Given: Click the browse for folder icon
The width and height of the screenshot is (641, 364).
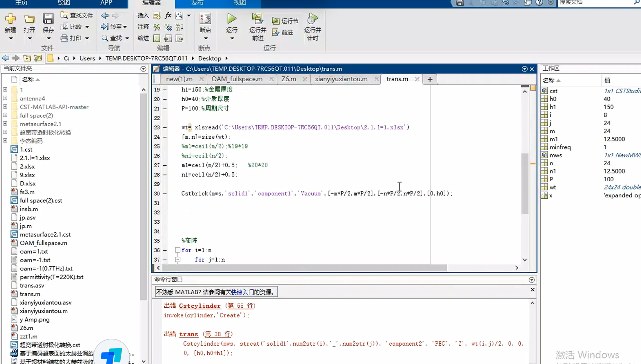Looking at the screenshot, I should coord(38,58).
